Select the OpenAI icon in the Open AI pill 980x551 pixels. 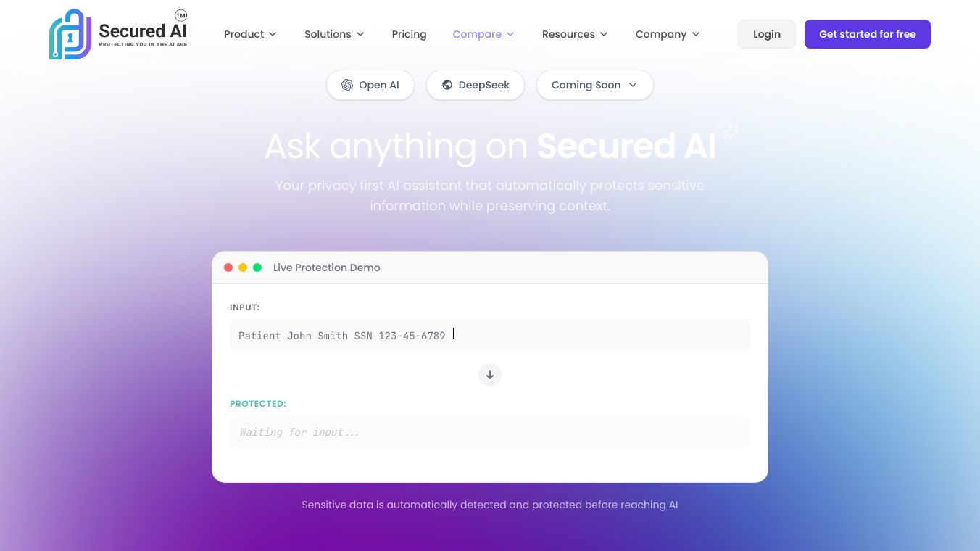[x=347, y=85]
